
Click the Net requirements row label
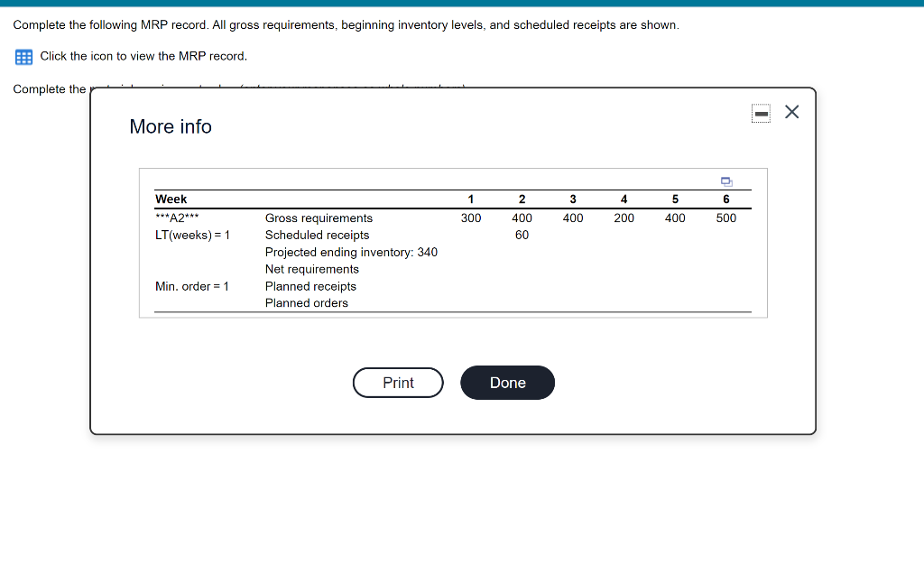pyautogui.click(x=311, y=269)
